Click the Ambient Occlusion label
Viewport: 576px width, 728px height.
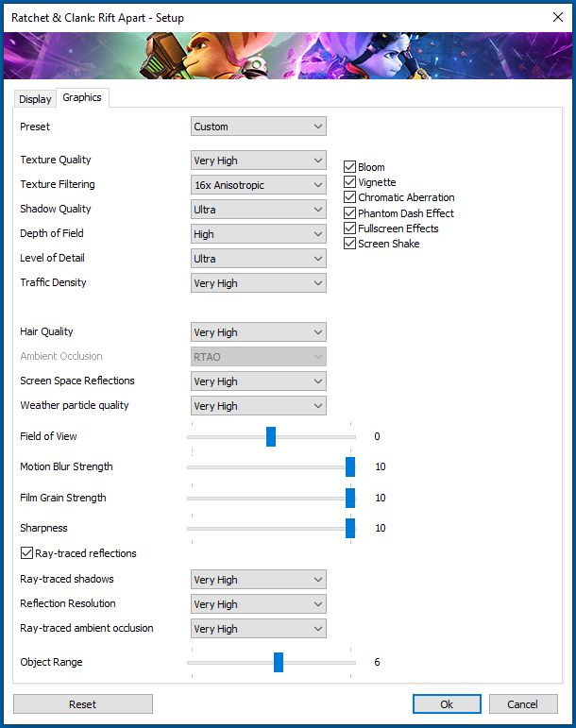61,356
